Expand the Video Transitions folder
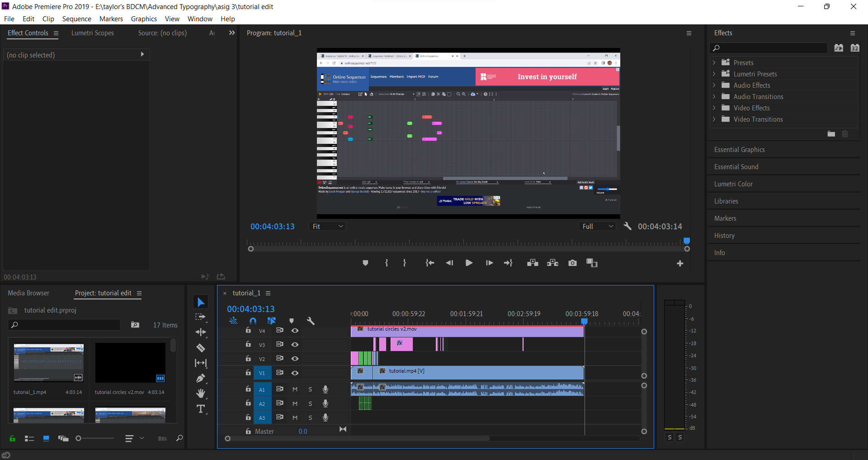This screenshot has height=460, width=868. tap(714, 119)
